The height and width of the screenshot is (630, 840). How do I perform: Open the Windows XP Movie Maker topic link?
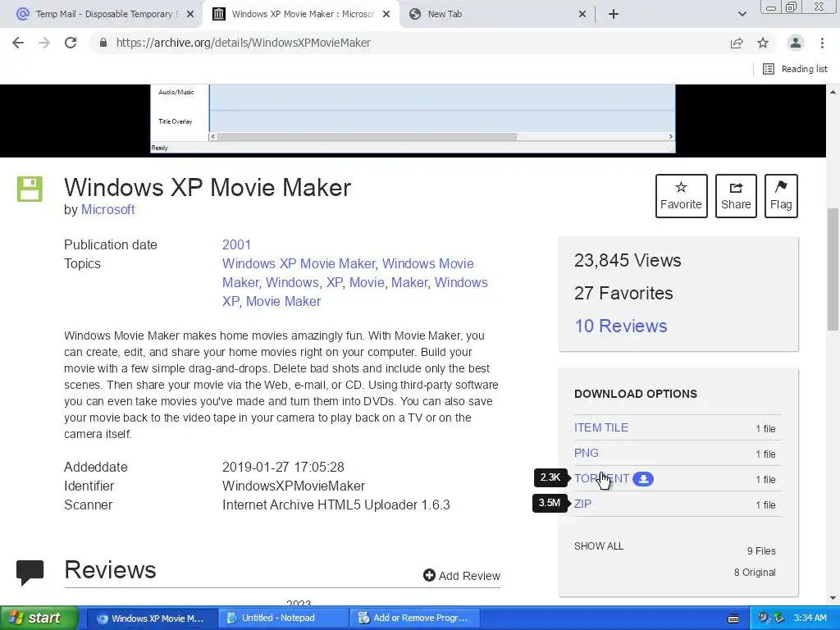299,263
